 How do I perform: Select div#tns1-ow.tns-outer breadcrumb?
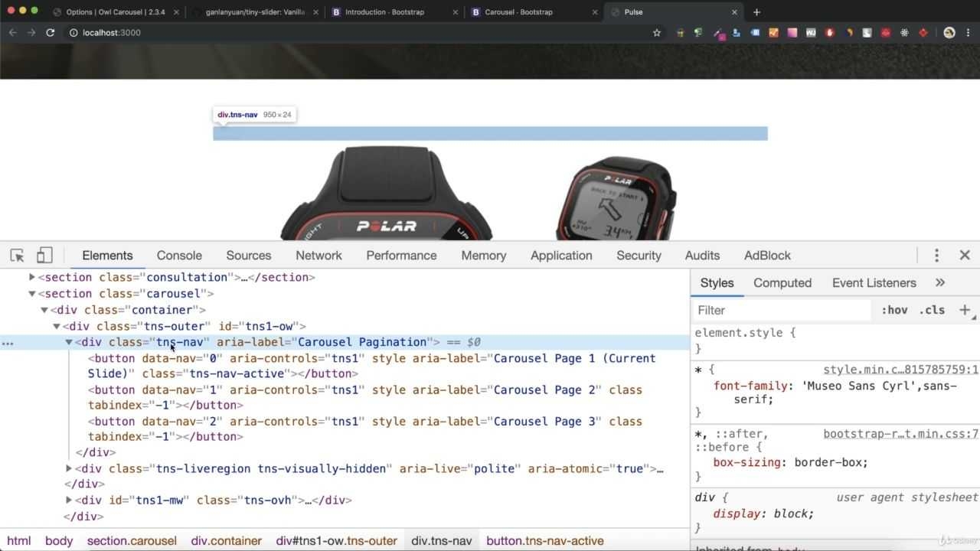[x=337, y=540]
